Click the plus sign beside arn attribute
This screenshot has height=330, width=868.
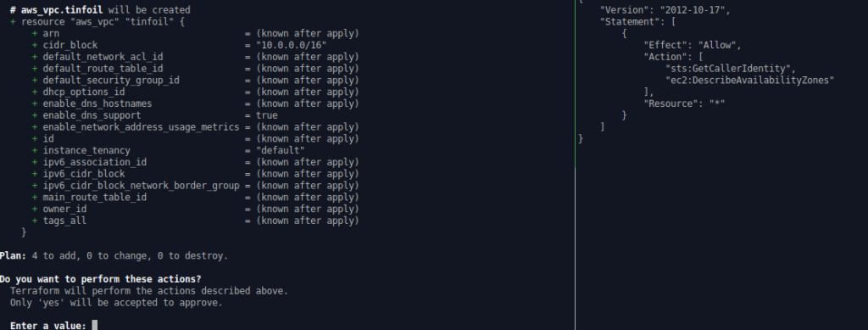[35, 34]
